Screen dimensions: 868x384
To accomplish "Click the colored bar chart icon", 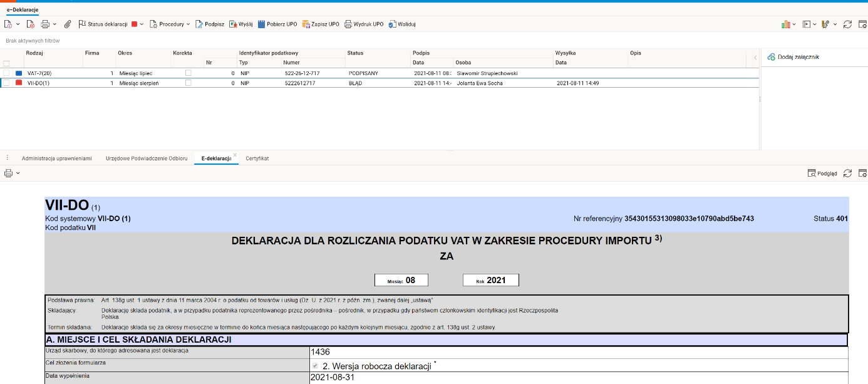I will coord(786,24).
